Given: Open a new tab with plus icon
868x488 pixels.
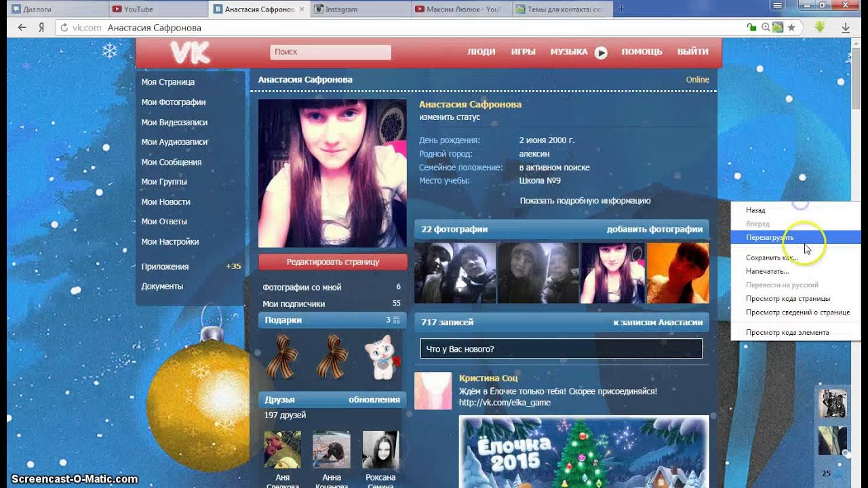Looking at the screenshot, I should (x=622, y=9).
